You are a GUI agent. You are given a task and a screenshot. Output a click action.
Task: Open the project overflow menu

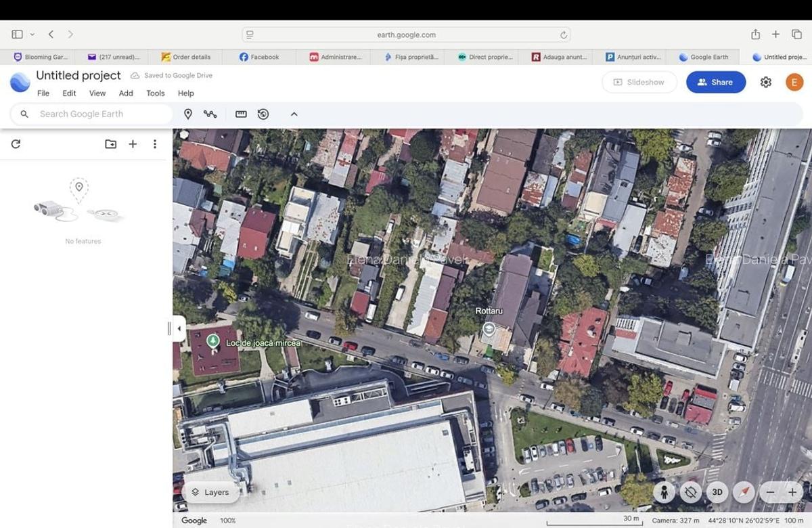point(155,144)
